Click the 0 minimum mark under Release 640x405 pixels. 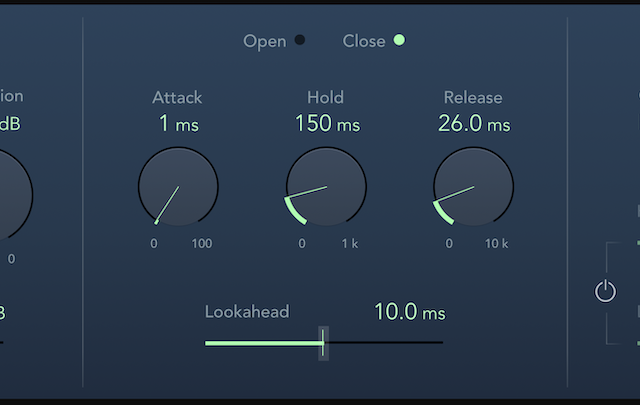[449, 244]
